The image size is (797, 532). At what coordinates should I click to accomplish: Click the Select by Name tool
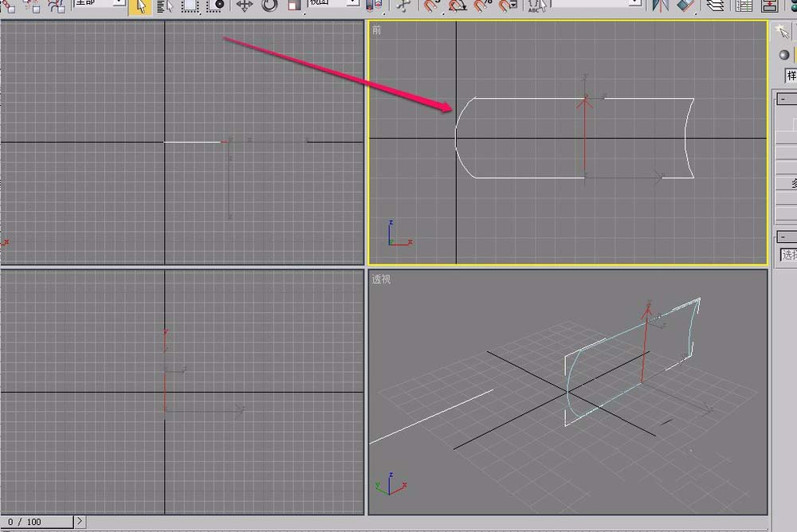(165, 6)
